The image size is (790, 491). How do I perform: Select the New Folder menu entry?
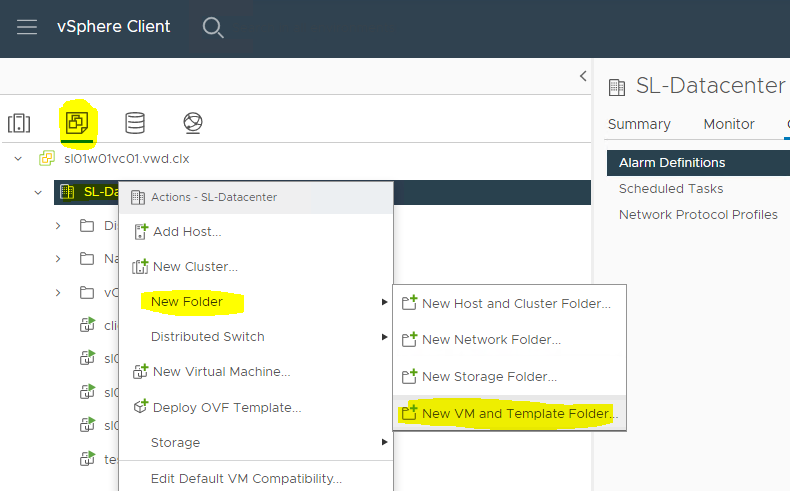point(256,302)
